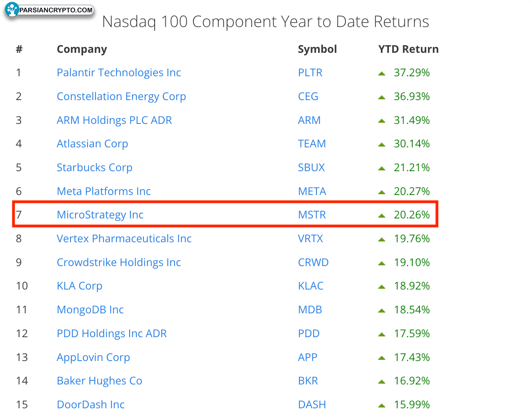Click the TEAM ticker symbol

click(x=312, y=144)
